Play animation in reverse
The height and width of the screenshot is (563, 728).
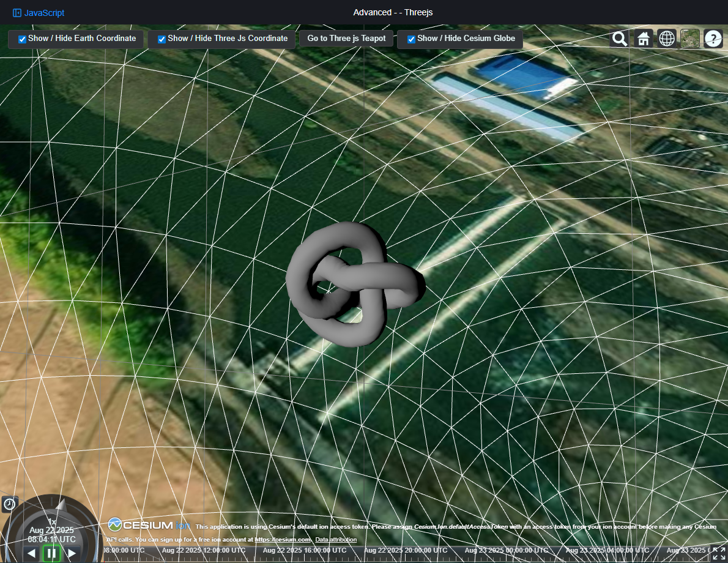click(x=31, y=553)
